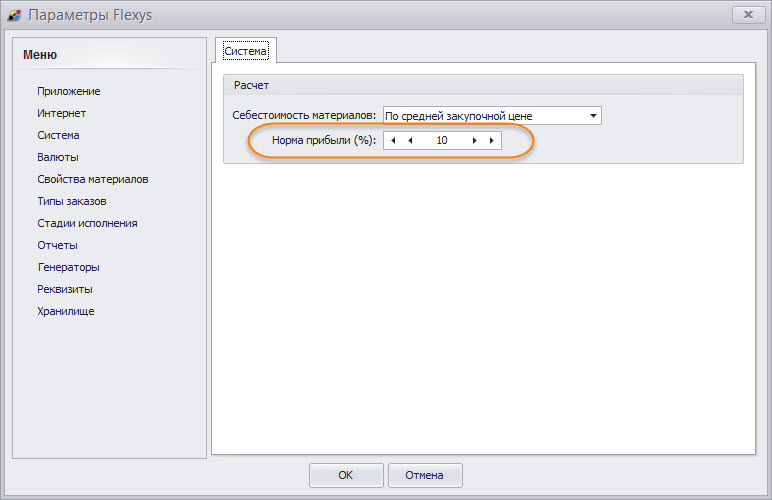Screen dimensions: 772x500
Task: Click the outermost left arrow of profit spinner
Action: click(x=393, y=141)
